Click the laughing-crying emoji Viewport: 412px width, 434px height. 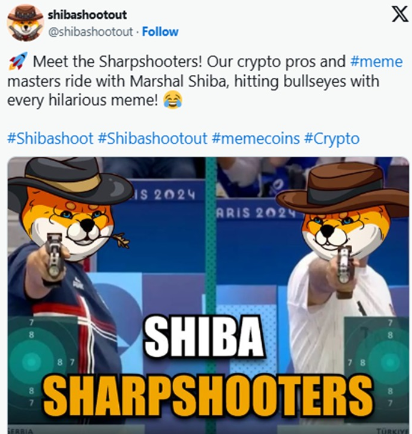tap(173, 100)
